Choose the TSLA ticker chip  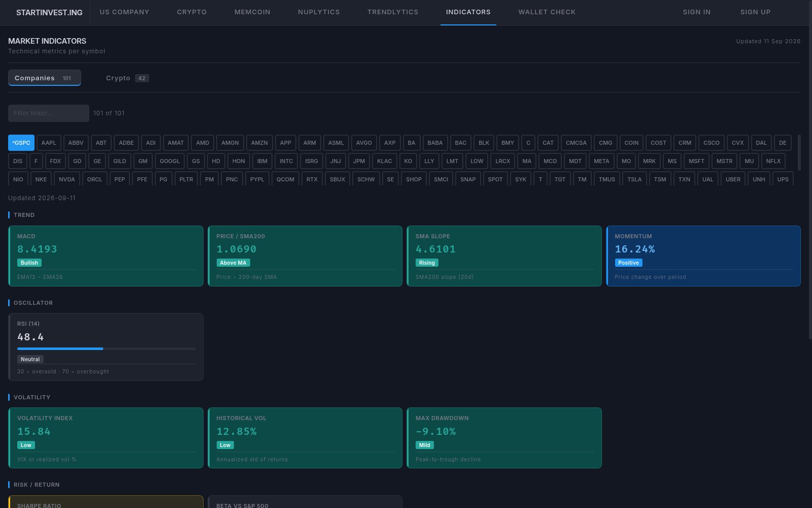click(634, 179)
